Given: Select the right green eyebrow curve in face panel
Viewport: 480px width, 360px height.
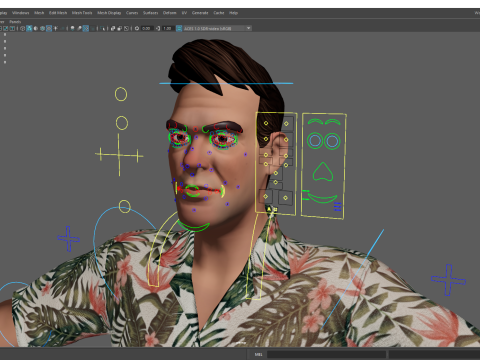Looking at the screenshot, I should 333,122.
